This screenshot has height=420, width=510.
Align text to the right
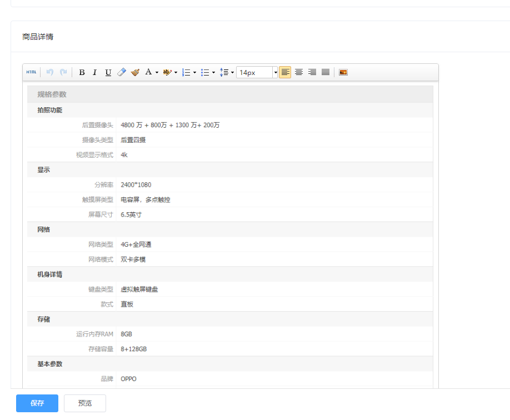pyautogui.click(x=312, y=72)
